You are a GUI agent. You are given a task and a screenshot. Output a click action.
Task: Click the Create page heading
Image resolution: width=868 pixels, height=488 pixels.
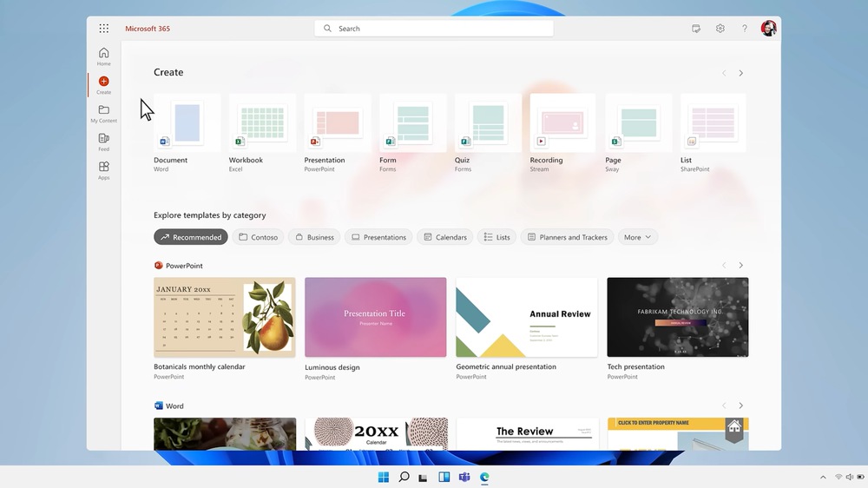tap(168, 72)
